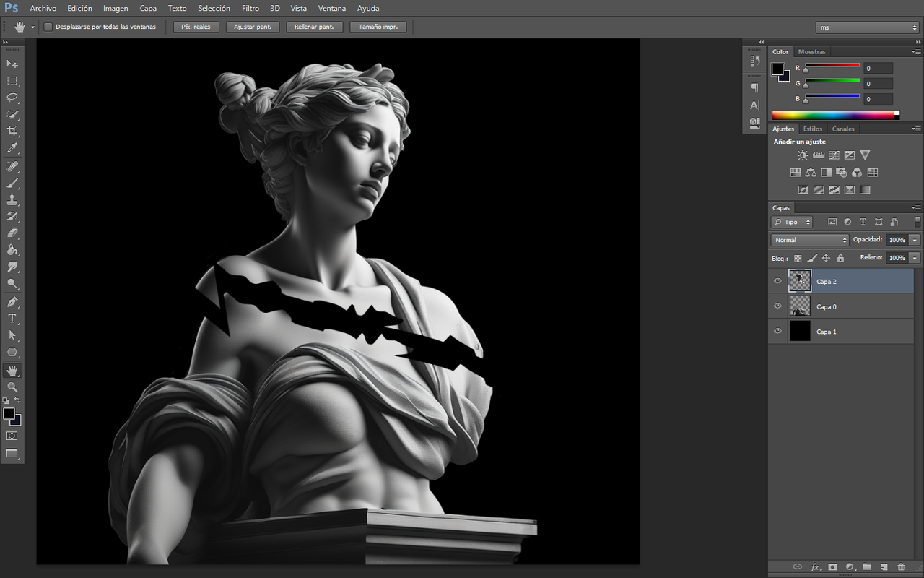The image size is (924, 578).
Task: Hide the Capa 1 layer
Action: (x=777, y=332)
